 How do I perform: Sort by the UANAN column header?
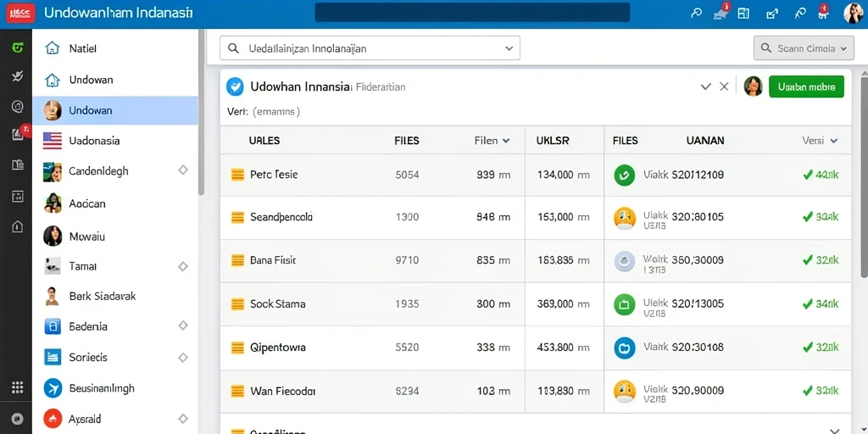pos(705,141)
